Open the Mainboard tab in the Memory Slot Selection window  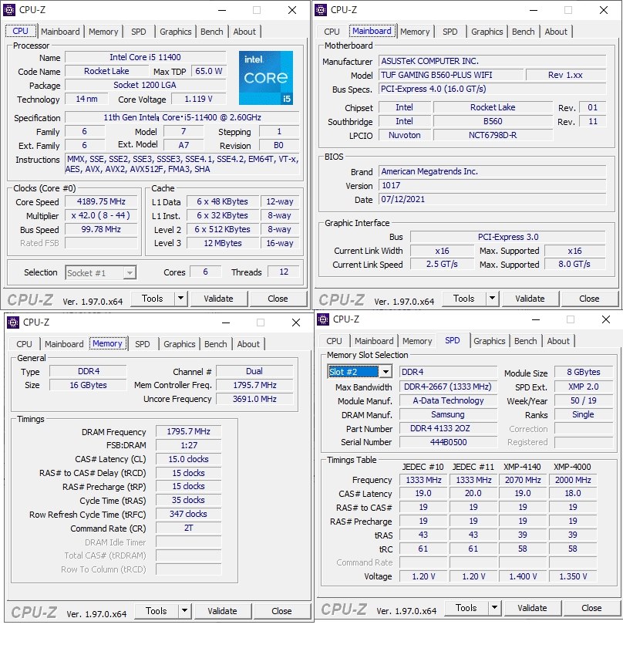pyautogui.click(x=374, y=341)
